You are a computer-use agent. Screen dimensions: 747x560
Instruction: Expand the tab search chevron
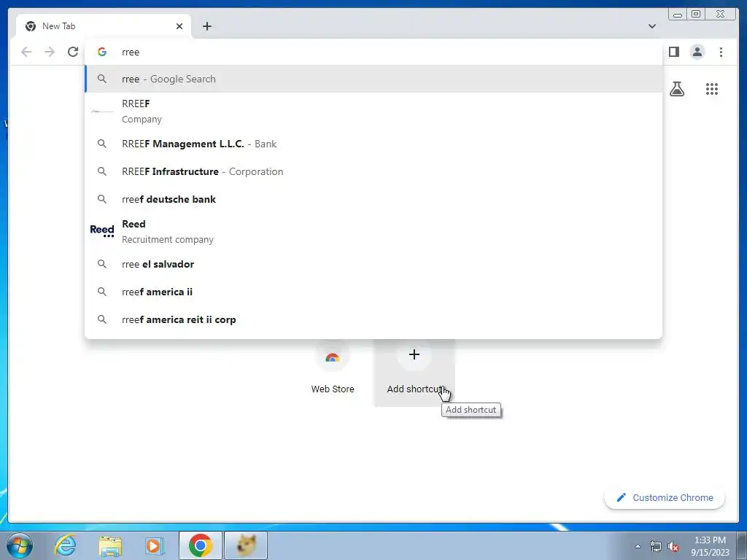point(651,26)
